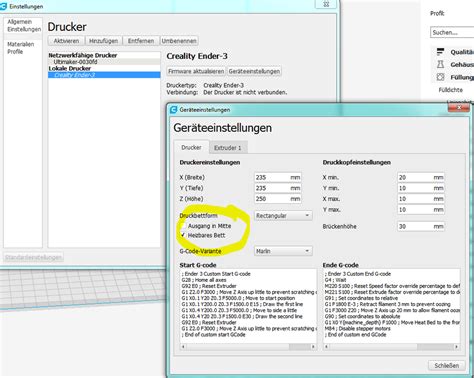Click the Qualität section icon in the profile panel
This screenshot has width=474, height=378.
440,52
